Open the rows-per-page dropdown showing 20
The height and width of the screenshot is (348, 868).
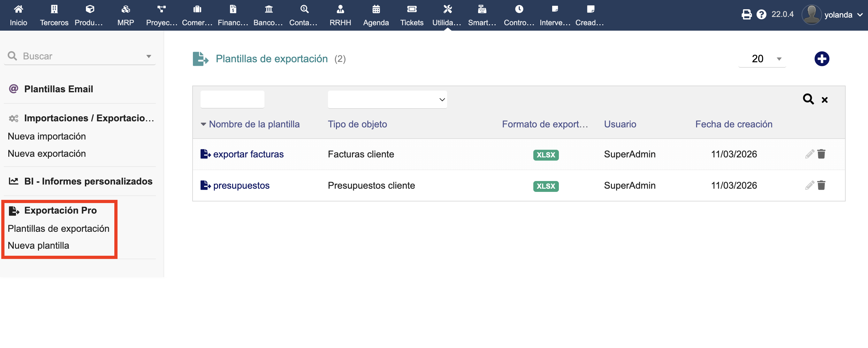(x=762, y=59)
